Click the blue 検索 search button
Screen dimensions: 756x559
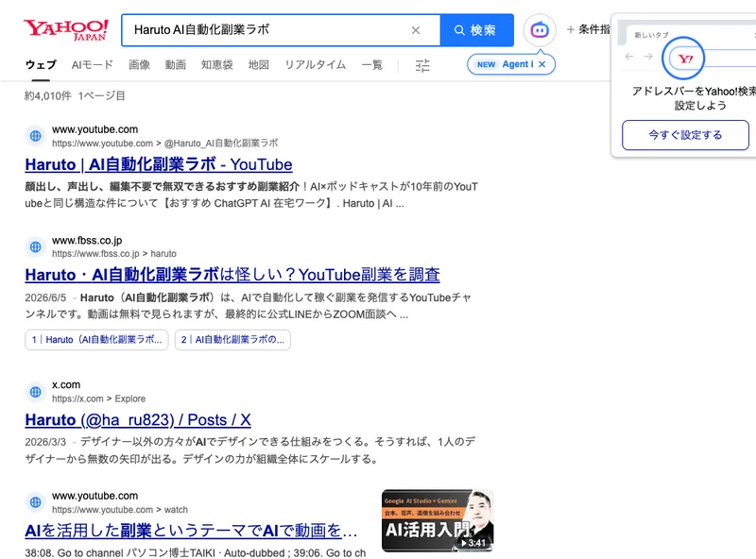476,30
